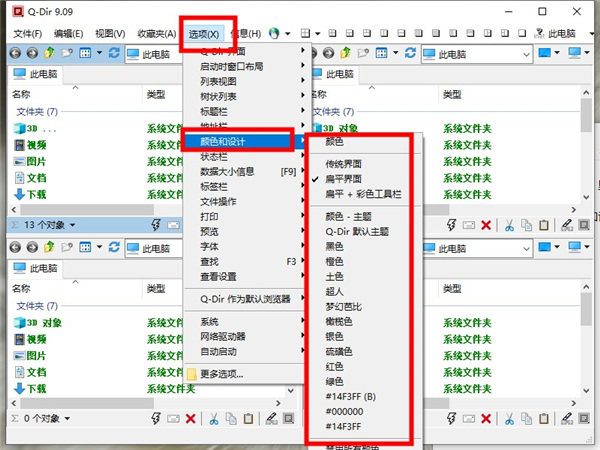Click the red delete X in bottom-left status bar

[x=191, y=418]
